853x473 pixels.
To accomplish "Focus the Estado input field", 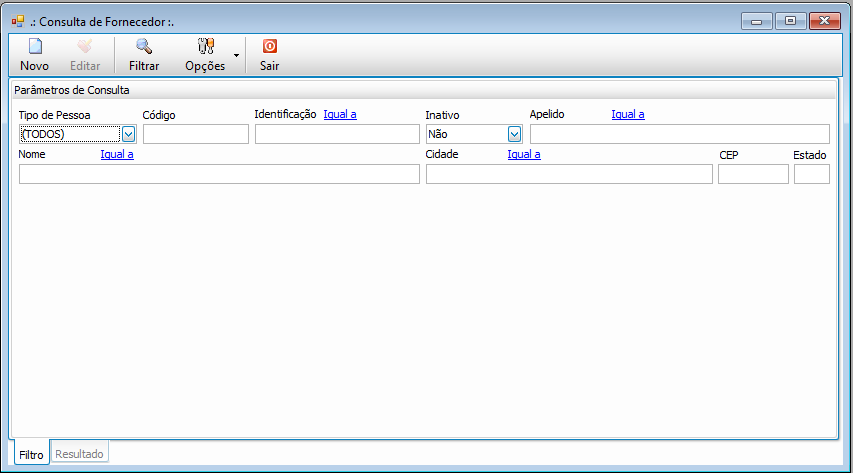I will pos(812,174).
